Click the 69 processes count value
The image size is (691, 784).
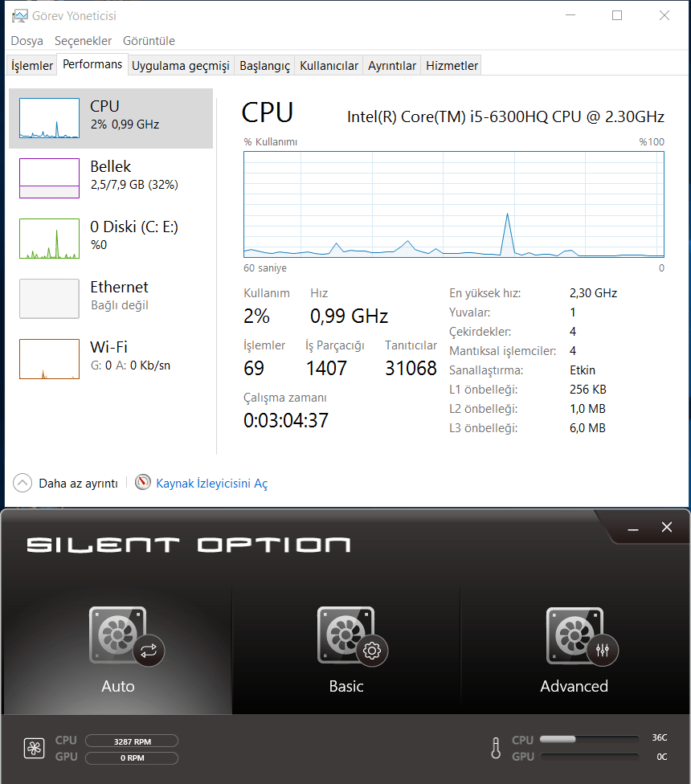click(254, 369)
